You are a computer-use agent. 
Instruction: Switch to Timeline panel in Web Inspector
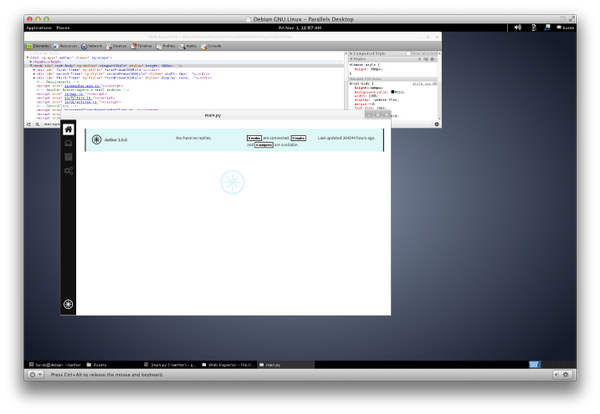tap(141, 46)
